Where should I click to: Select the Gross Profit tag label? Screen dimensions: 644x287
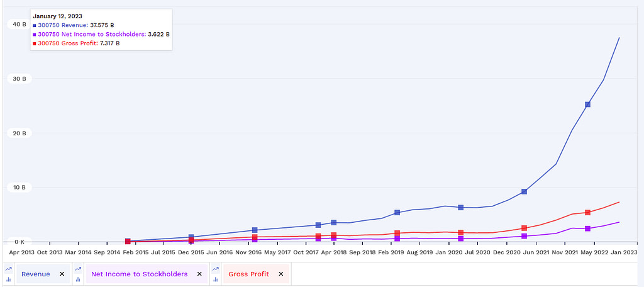click(249, 274)
